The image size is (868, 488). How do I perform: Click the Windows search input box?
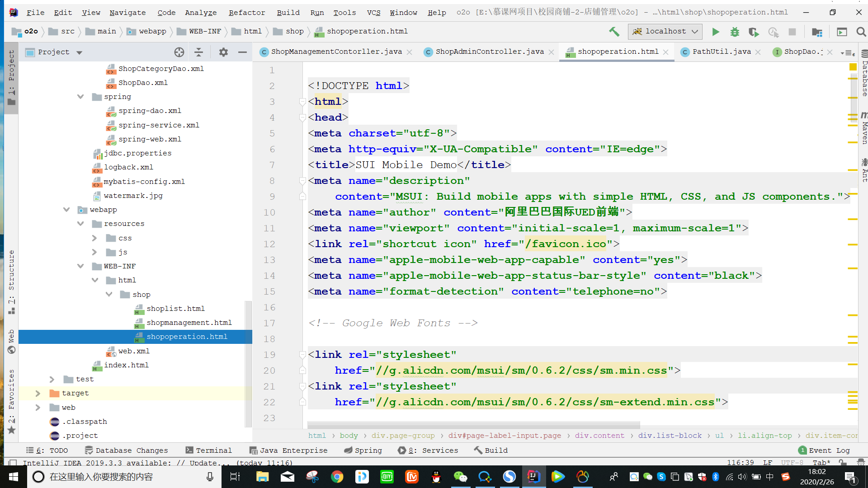(x=124, y=477)
